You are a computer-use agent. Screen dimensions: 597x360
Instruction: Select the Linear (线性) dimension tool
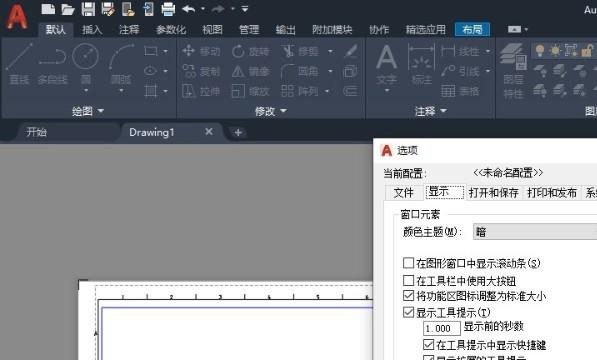pos(460,51)
